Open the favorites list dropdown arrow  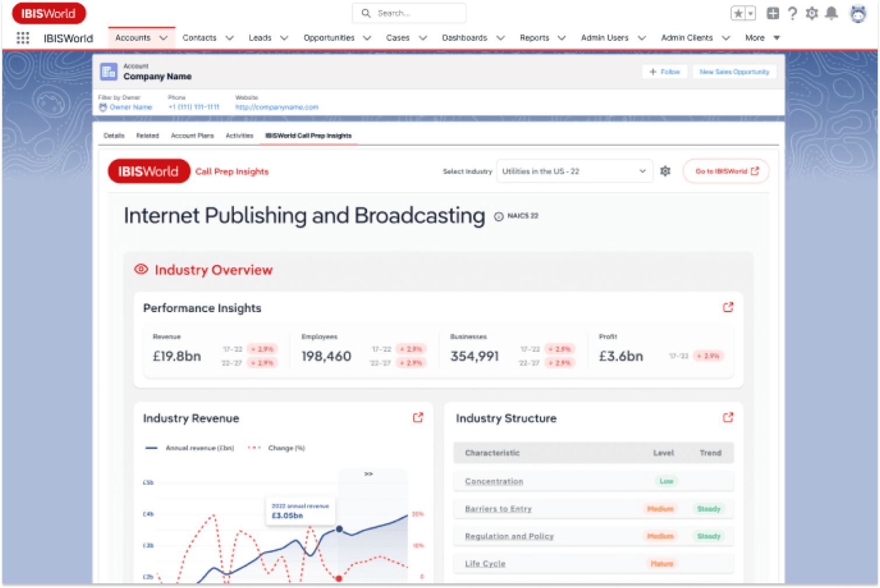[751, 13]
